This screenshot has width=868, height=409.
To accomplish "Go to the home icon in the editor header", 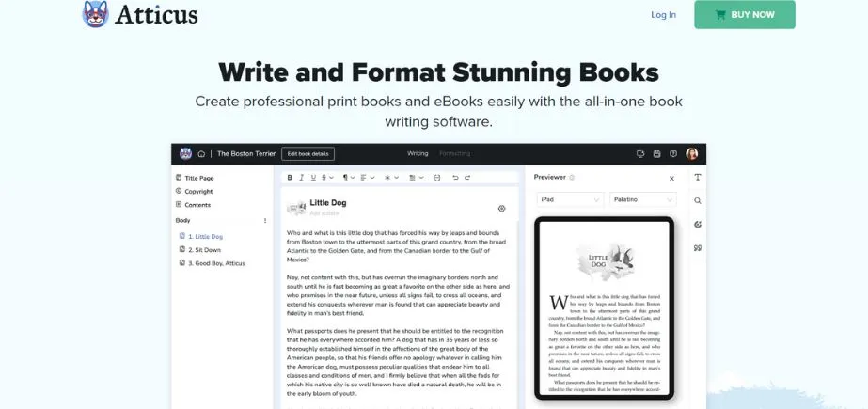I will [201, 154].
